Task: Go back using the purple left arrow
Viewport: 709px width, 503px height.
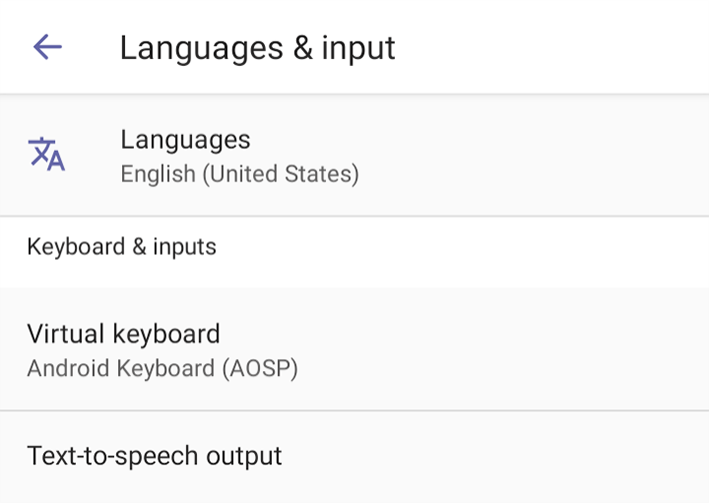Action: pos(47,47)
